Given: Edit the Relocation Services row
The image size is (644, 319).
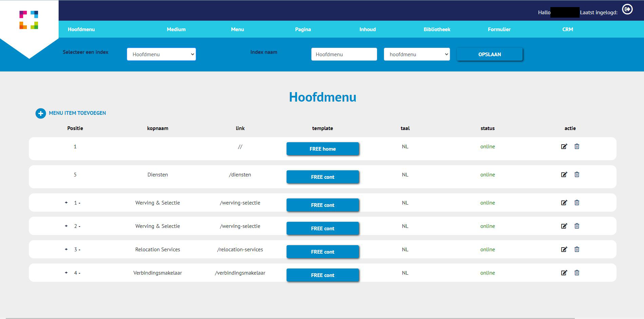Looking at the screenshot, I should tap(564, 250).
